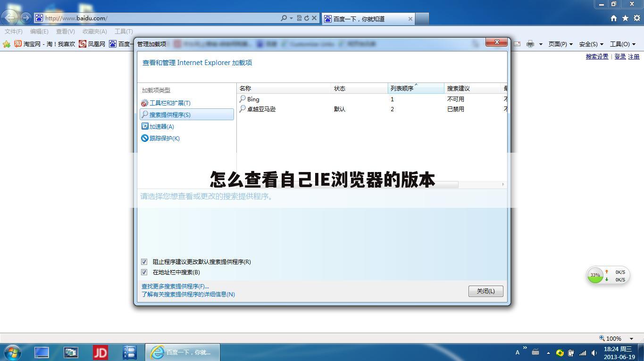The image size is (644, 361).
Task: Open the 编辑(E) menu
Action: [39, 31]
